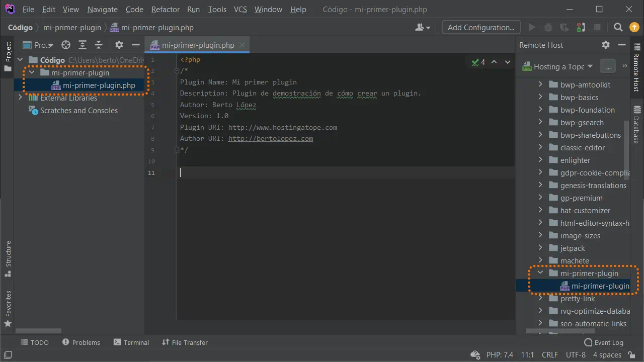
Task: Select the mi-primer-plugin.php editor tab
Action: [197, 45]
